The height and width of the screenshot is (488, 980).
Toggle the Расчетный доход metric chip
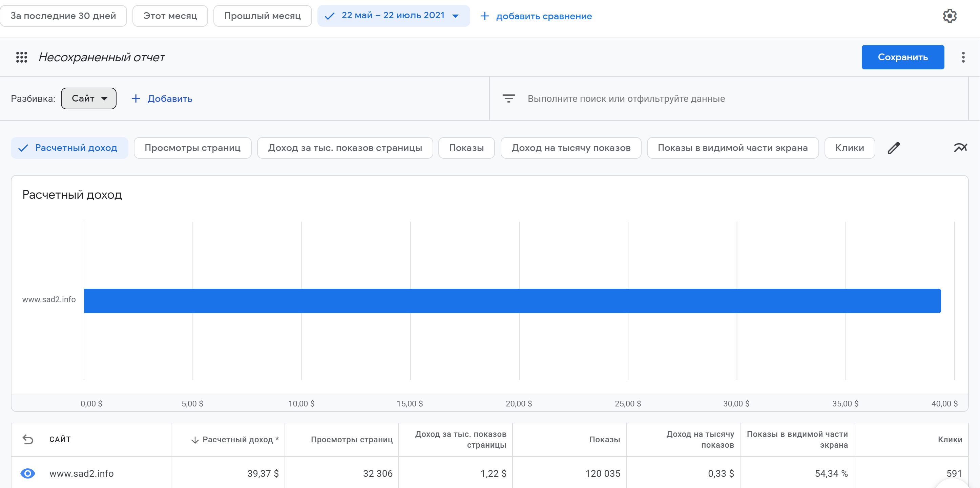tap(70, 148)
